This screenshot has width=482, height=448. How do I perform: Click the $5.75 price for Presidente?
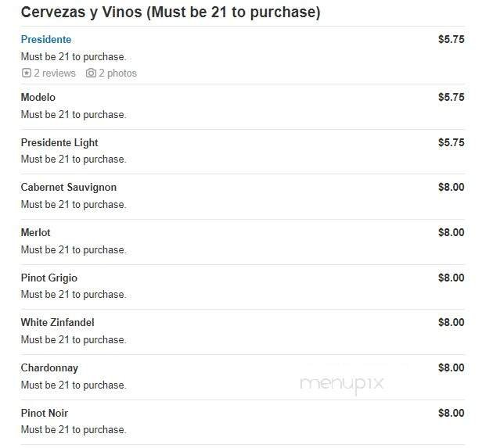pos(451,39)
